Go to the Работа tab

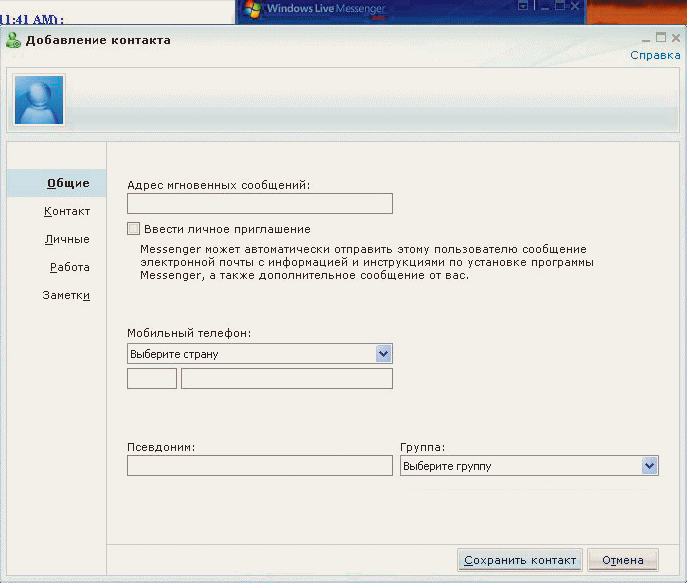[70, 267]
